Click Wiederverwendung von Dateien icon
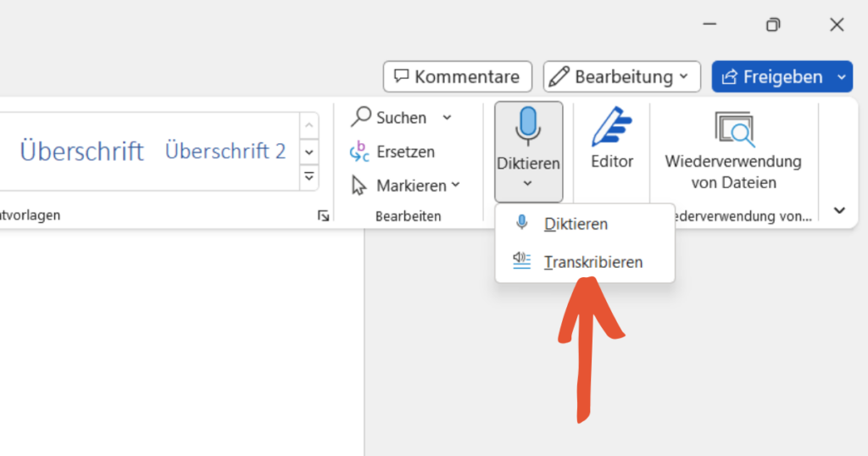The image size is (868, 456). (733, 130)
